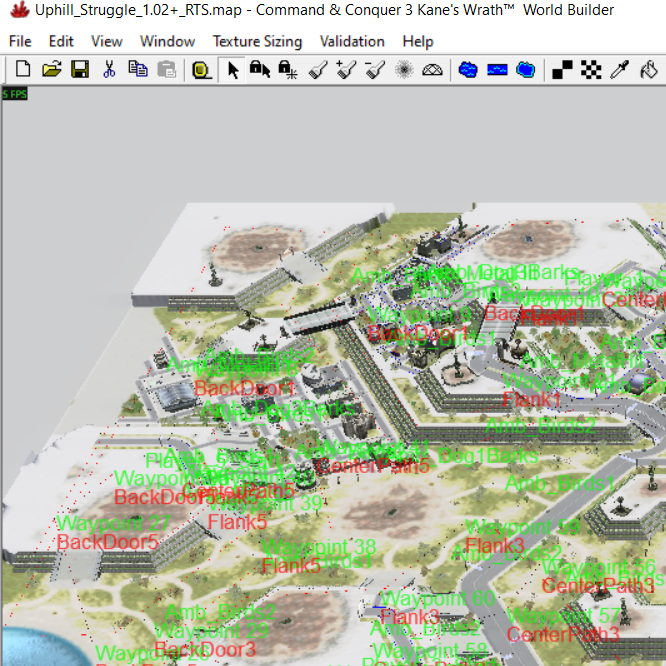Image resolution: width=666 pixels, height=666 pixels.
Task: Select the arrow pointer selection tool
Action: tap(232, 69)
